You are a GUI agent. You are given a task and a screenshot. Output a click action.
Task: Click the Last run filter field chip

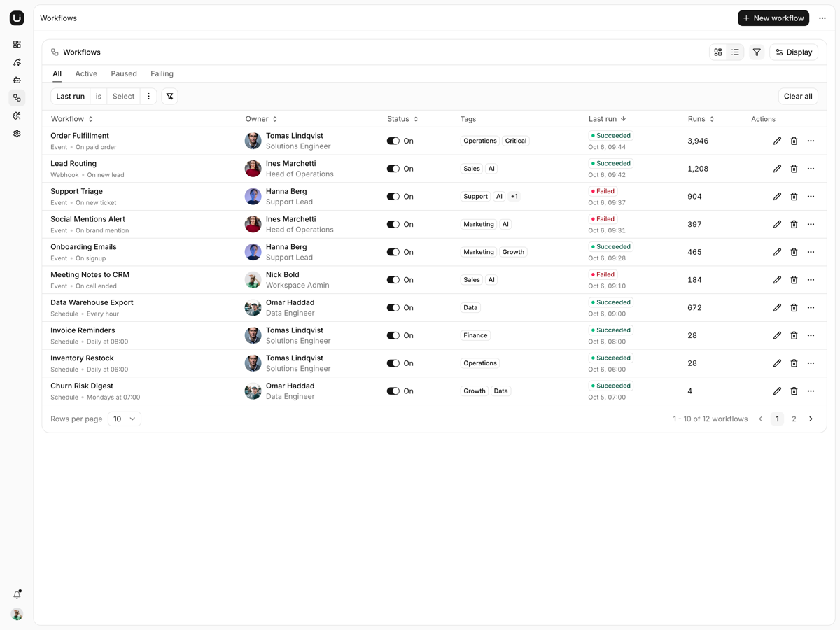point(70,97)
